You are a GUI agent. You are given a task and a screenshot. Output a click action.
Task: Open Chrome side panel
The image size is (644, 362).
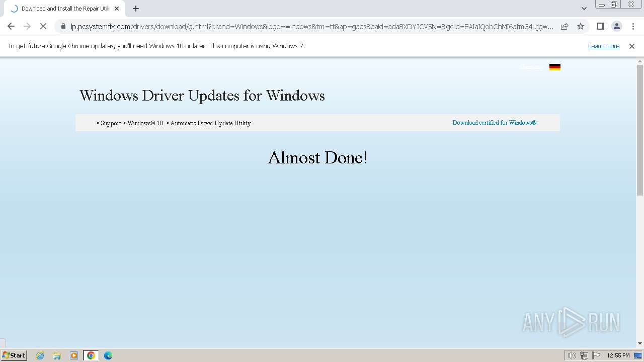coord(600,26)
